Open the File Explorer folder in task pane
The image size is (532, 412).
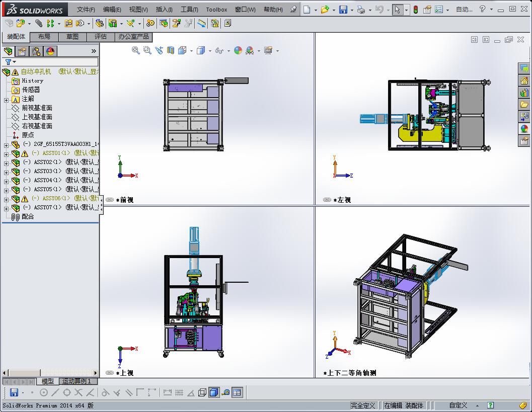[524, 105]
